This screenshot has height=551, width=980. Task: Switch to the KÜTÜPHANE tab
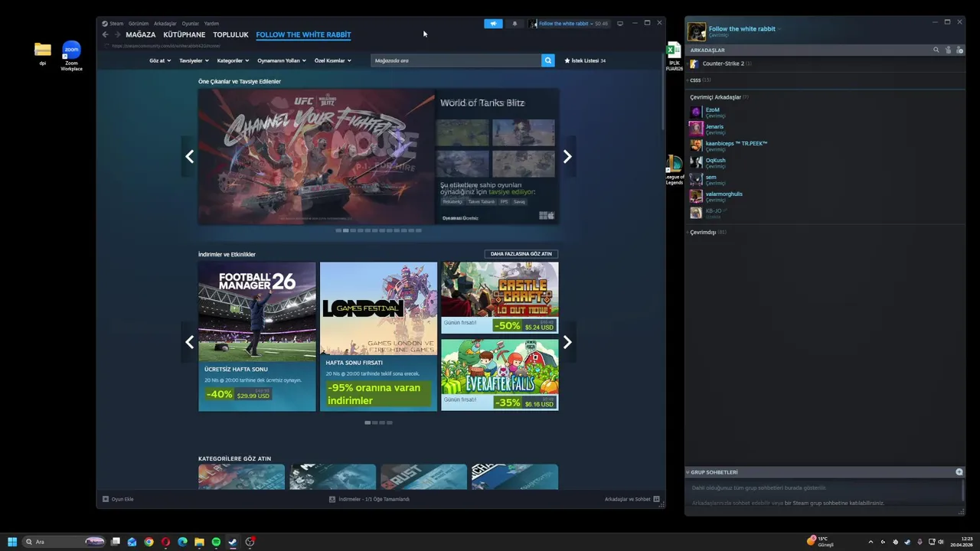click(x=185, y=34)
